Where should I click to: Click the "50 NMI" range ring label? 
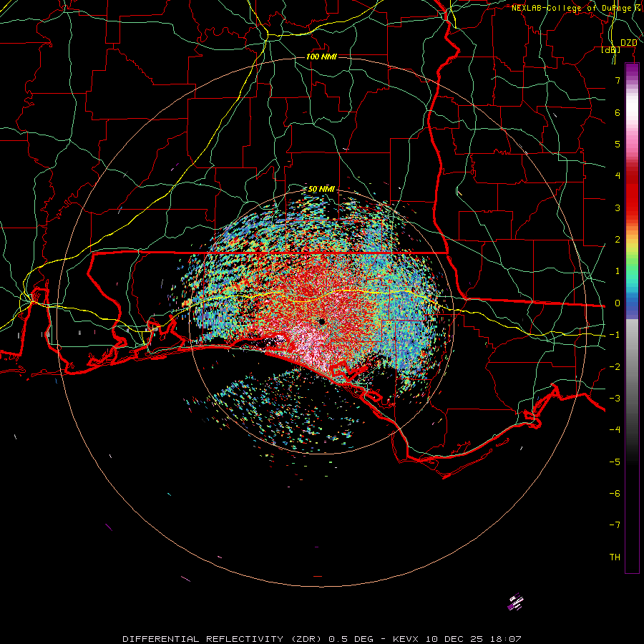point(321,189)
